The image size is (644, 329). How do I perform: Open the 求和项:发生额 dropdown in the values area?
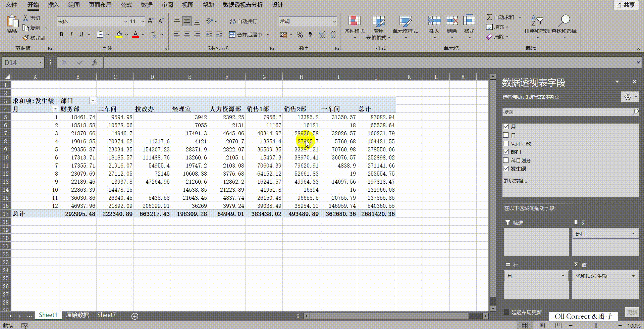pos(633,276)
